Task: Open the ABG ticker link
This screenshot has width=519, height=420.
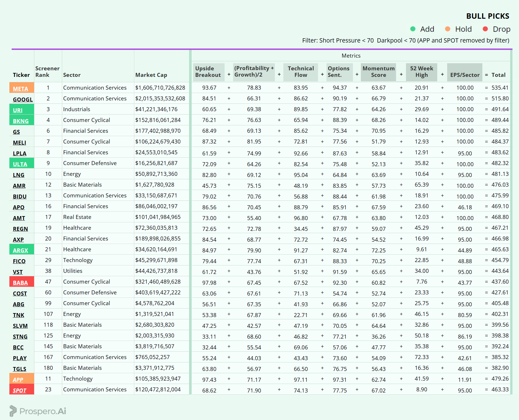Action: pyautogui.click(x=18, y=304)
